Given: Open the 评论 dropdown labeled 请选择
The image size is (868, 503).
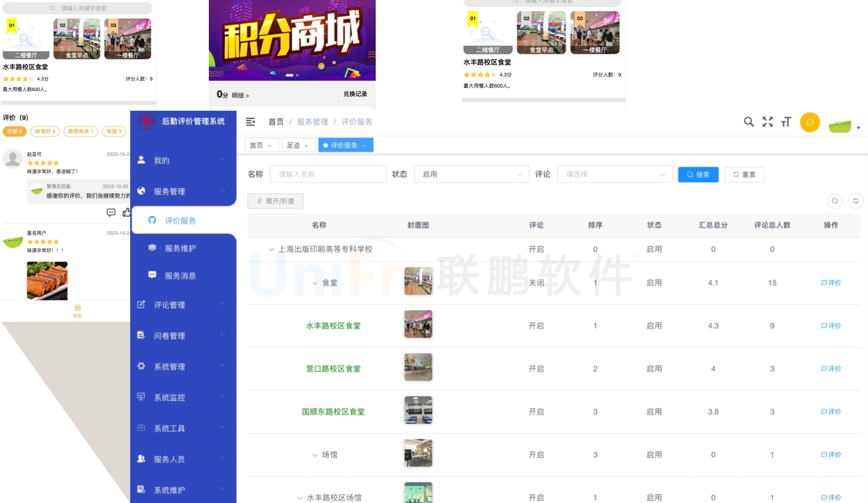Looking at the screenshot, I should coord(615,174).
